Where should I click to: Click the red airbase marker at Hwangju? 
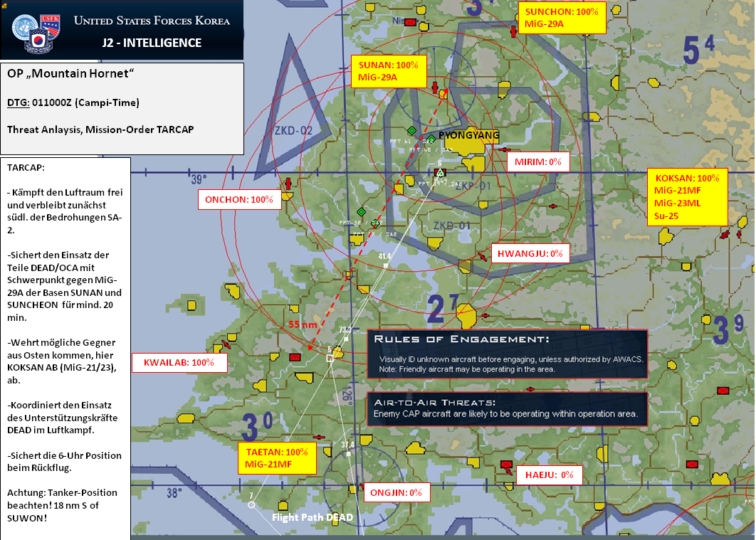(482, 256)
